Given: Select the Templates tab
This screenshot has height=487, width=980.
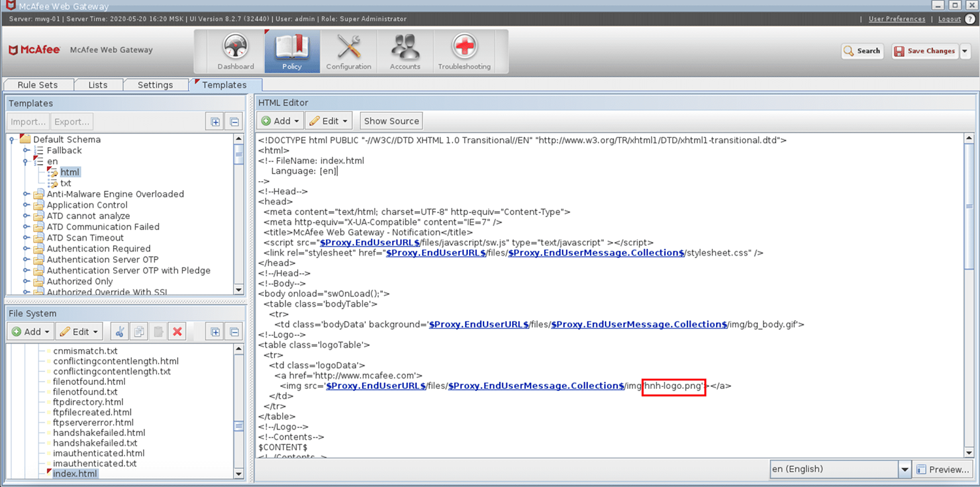Looking at the screenshot, I should tap(225, 85).
